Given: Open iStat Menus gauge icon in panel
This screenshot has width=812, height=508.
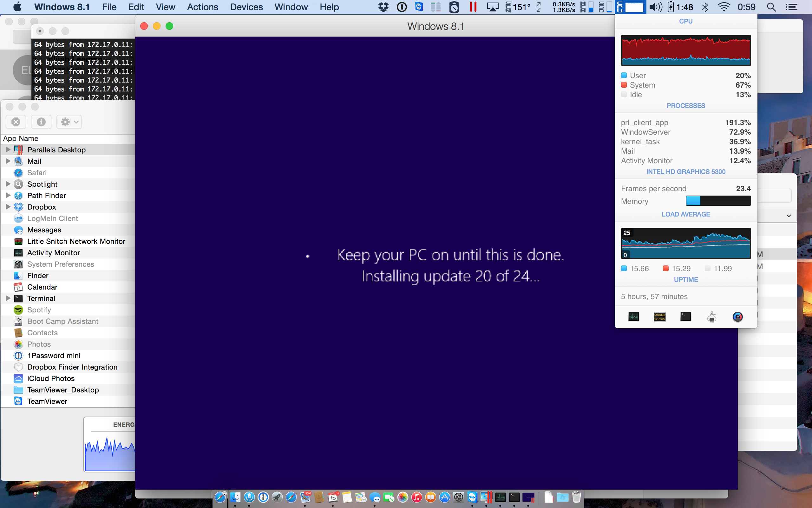Looking at the screenshot, I should point(737,317).
